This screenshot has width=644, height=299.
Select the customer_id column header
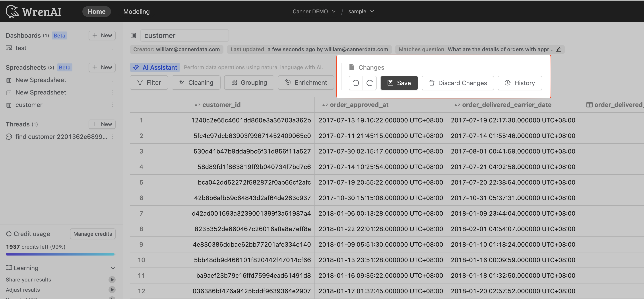[x=251, y=105]
